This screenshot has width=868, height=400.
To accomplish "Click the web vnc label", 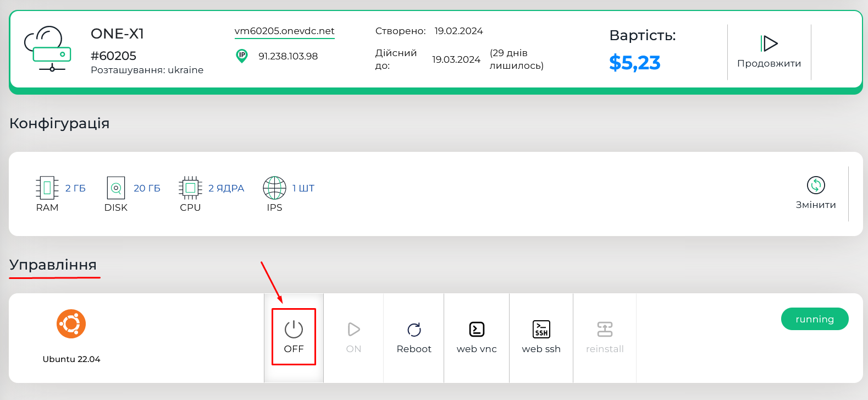I will [x=477, y=349].
